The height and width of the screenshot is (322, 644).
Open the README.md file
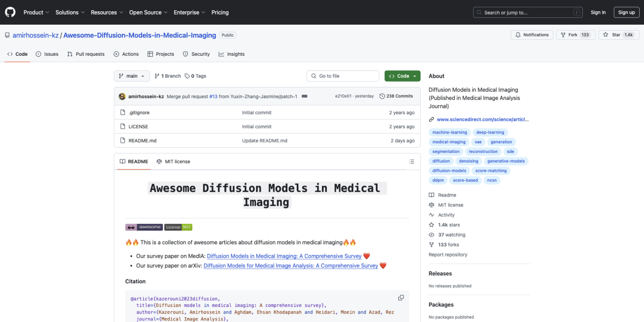tap(142, 141)
